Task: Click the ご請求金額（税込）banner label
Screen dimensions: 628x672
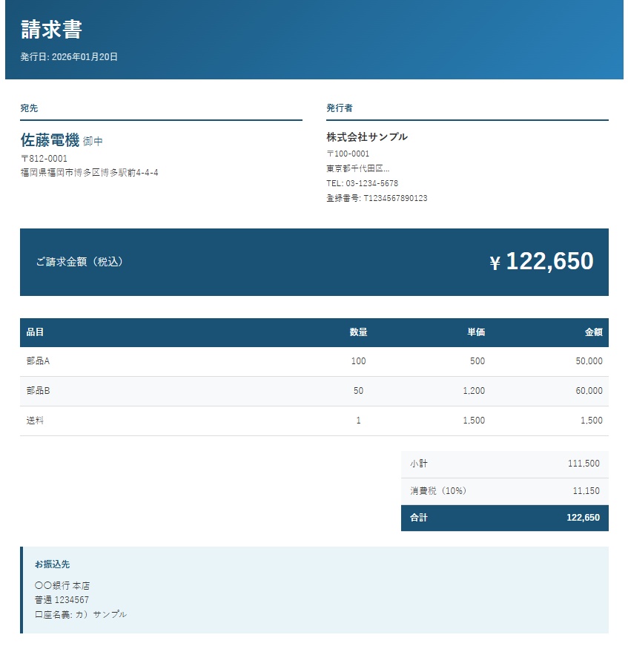Action: pos(79,262)
